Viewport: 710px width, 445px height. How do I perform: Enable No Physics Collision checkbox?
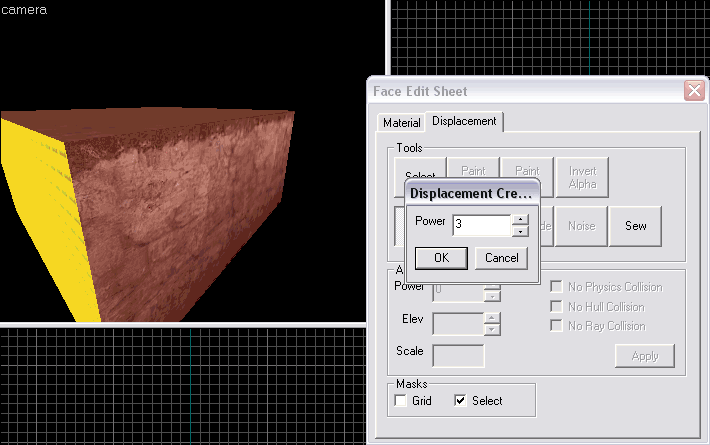(557, 288)
